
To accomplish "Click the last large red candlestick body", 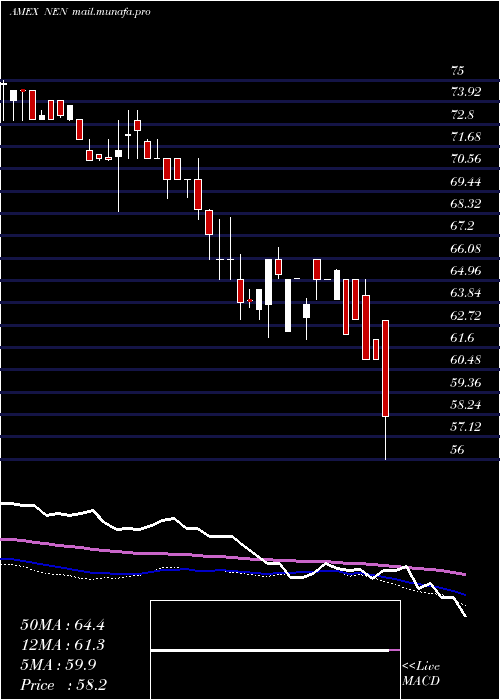I will tap(385, 368).
